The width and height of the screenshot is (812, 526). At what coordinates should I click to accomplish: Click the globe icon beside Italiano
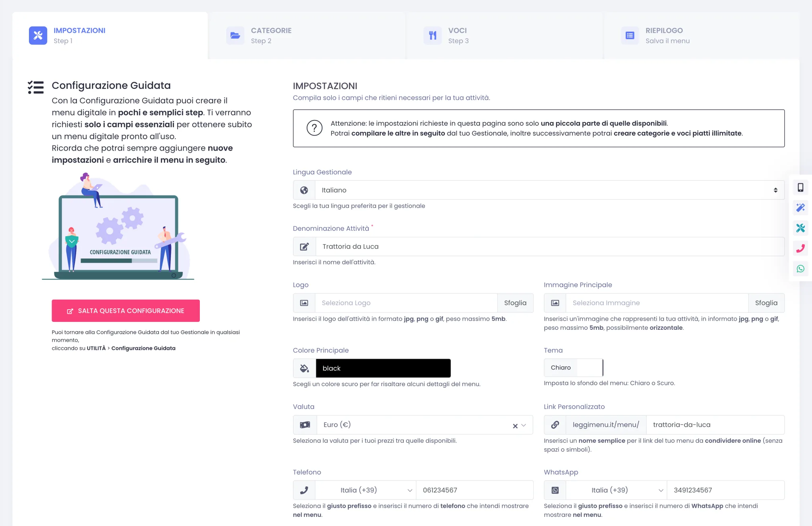click(x=304, y=190)
